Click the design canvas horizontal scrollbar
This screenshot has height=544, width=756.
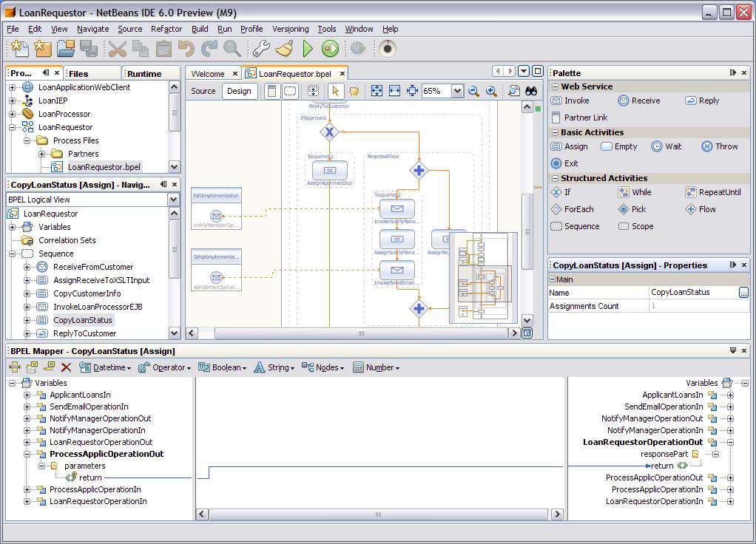pos(362,333)
